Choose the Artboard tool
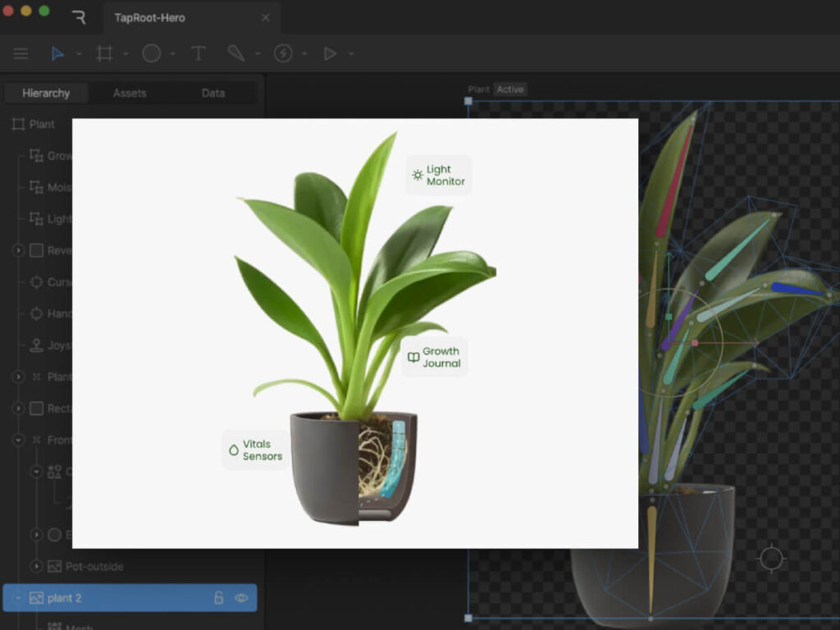This screenshot has height=630, width=840. pos(104,54)
